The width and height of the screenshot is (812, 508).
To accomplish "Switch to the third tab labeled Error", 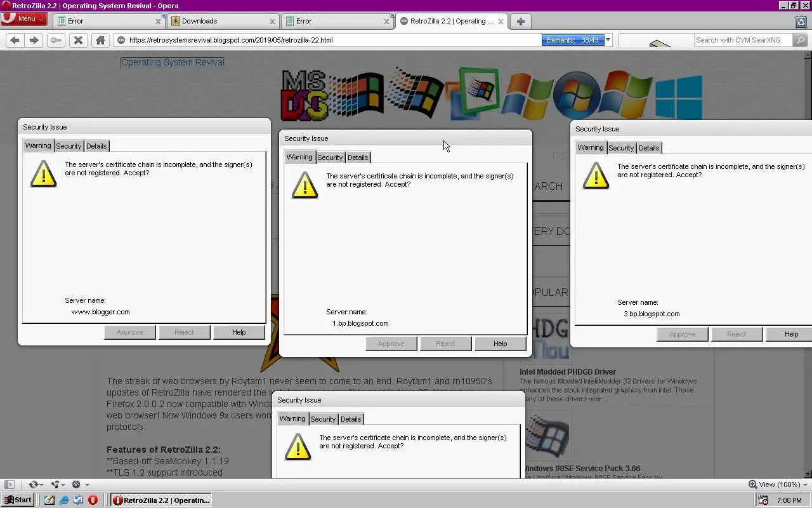I will [337, 21].
